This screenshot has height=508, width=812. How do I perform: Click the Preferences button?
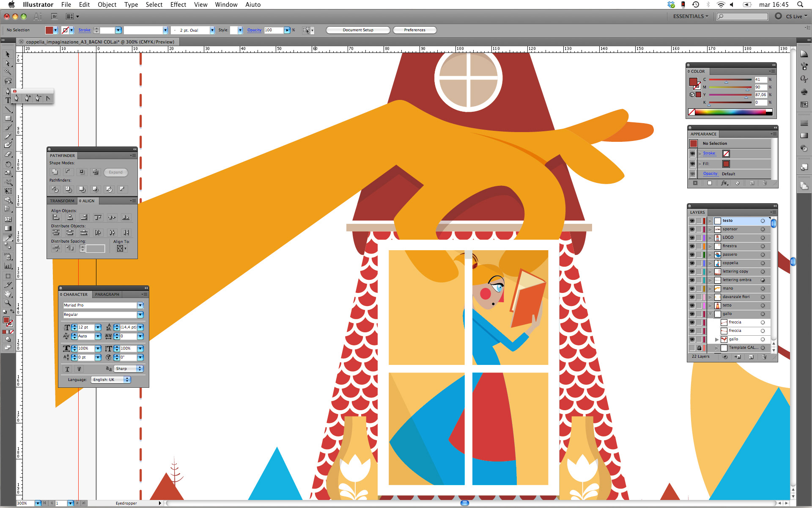(414, 30)
